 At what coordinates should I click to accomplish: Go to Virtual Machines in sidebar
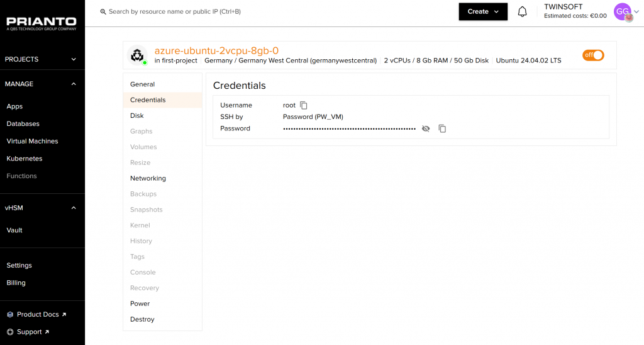pos(32,142)
